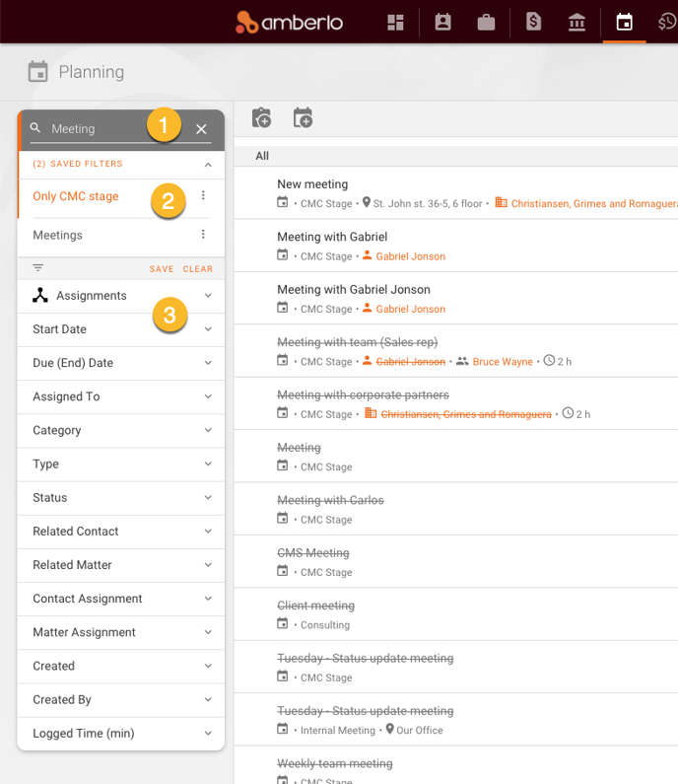Expand the Type filter
The image size is (678, 784).
tap(208, 463)
